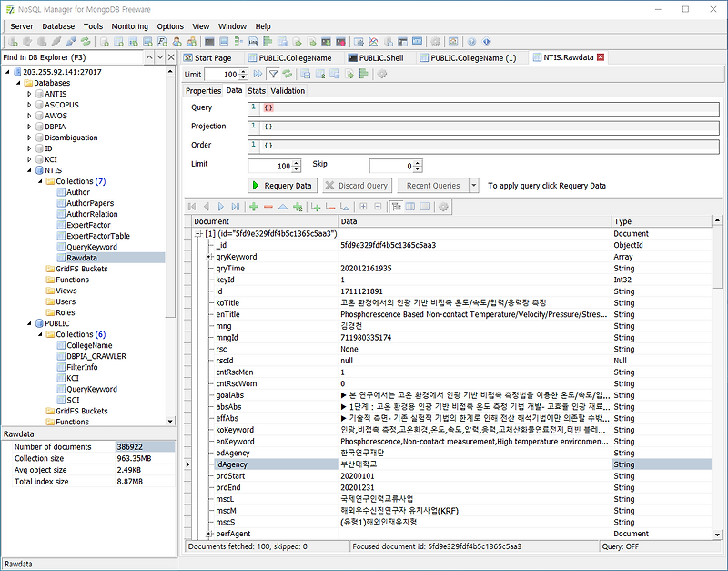Viewport: 728px width, 571px height.
Task: Open the gear settings icon on the grid toolbar
Action: click(x=443, y=207)
